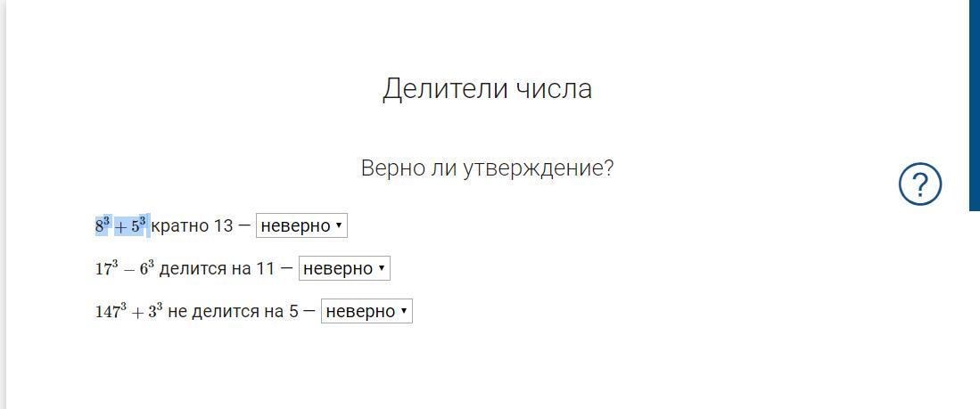980x409 pixels.
Task: Open the question mark help icon
Action: pos(920,184)
